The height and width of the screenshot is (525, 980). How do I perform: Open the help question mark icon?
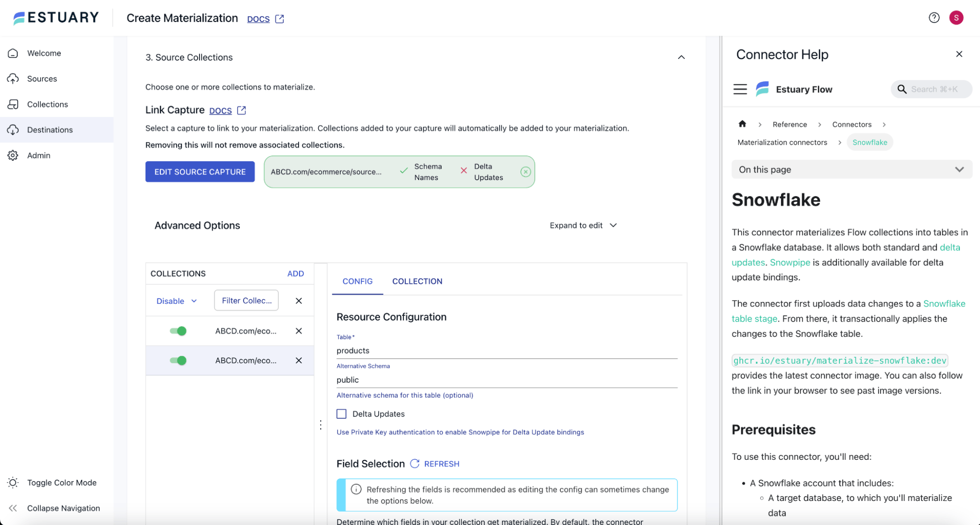(934, 18)
